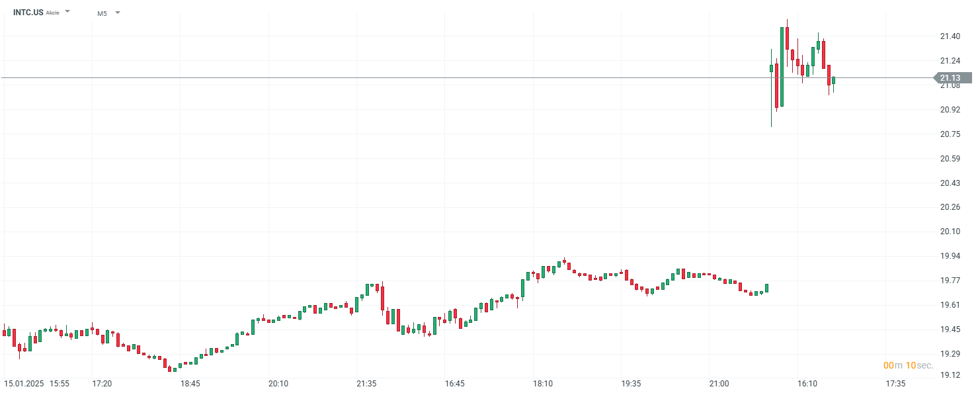980x395 pixels.
Task: Click the 21:35 time axis label
Action: (x=366, y=384)
